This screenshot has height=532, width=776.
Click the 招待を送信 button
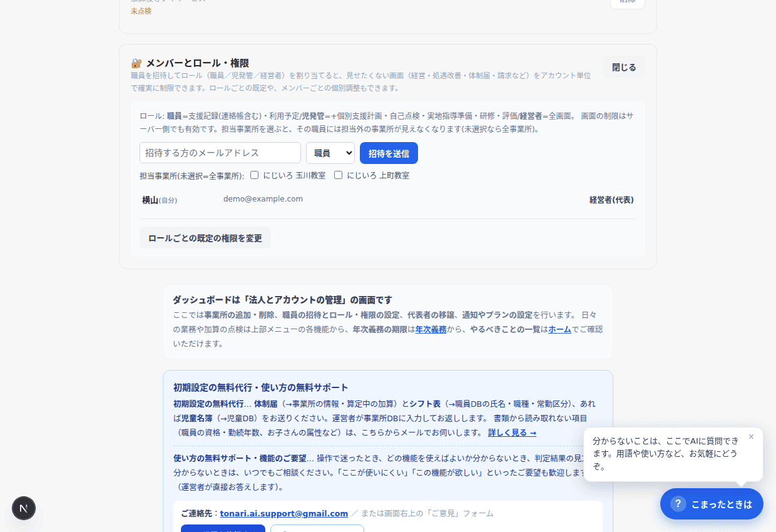[389, 153]
